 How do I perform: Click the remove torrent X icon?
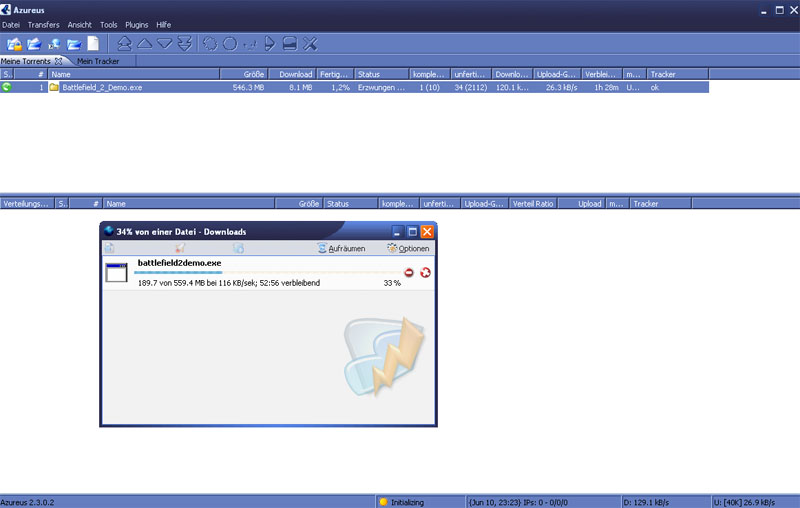pos(310,44)
